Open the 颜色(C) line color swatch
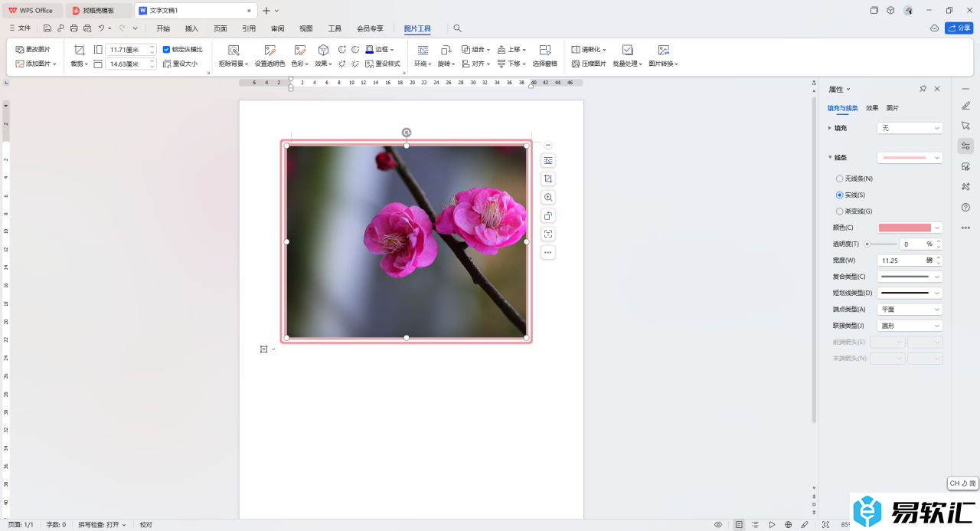980x531 pixels. [x=910, y=228]
